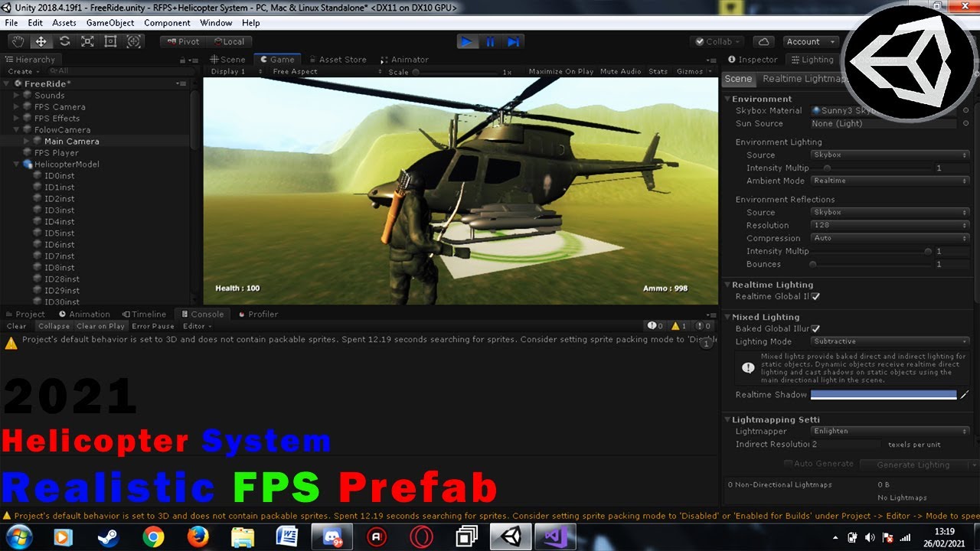Advance one frame with the Step button
980x551 pixels.
point(514,41)
